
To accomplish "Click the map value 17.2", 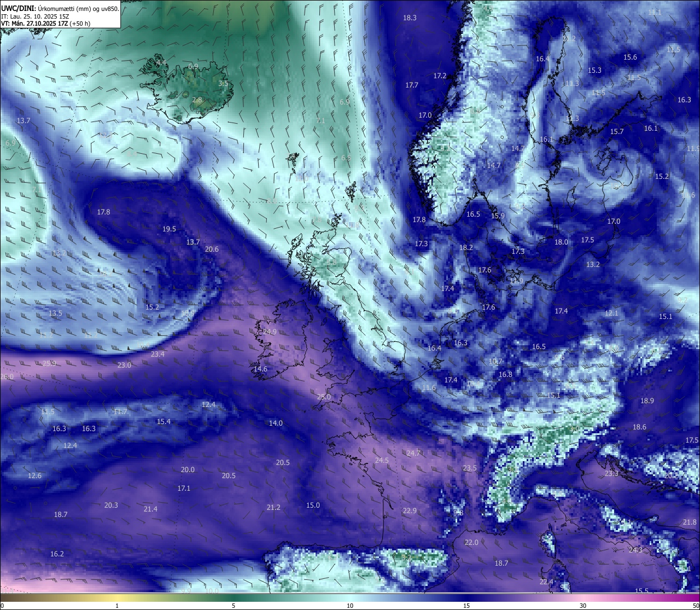I will (x=440, y=76).
